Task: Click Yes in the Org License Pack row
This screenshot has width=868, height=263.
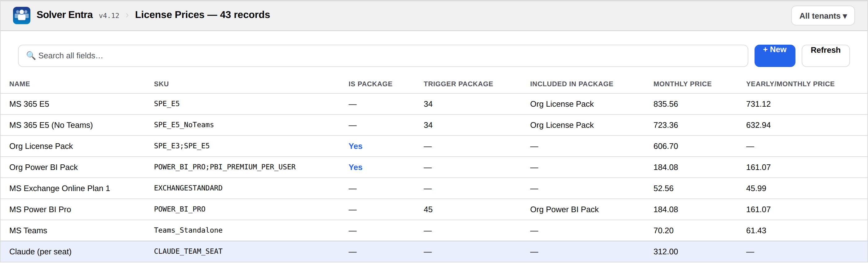Action: coord(355,146)
